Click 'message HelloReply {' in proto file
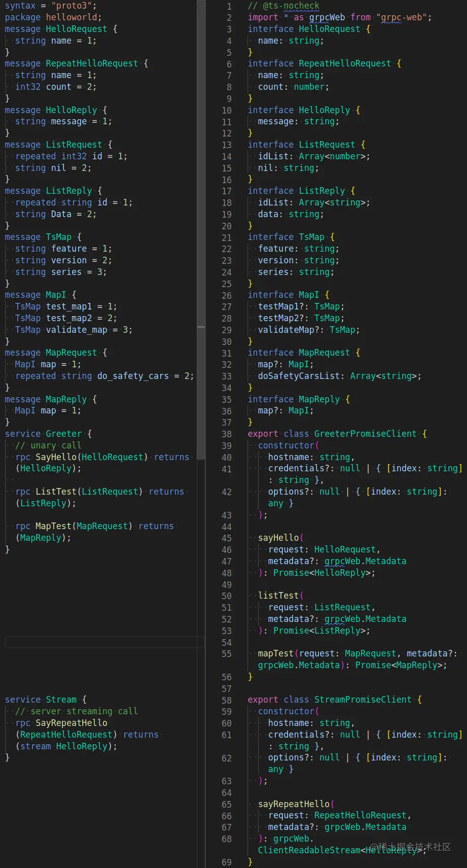Viewport: 467px width, 868px height. coord(56,110)
